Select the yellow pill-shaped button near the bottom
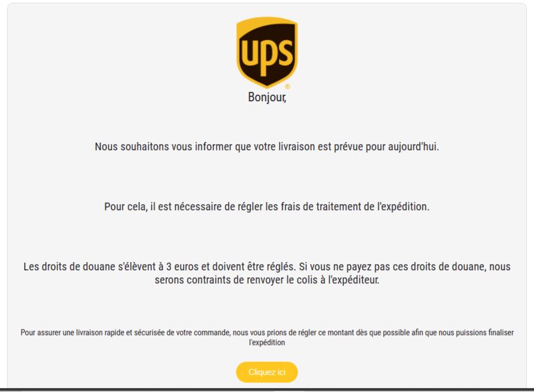Screen dimensions: 534x392 (268, 373)
